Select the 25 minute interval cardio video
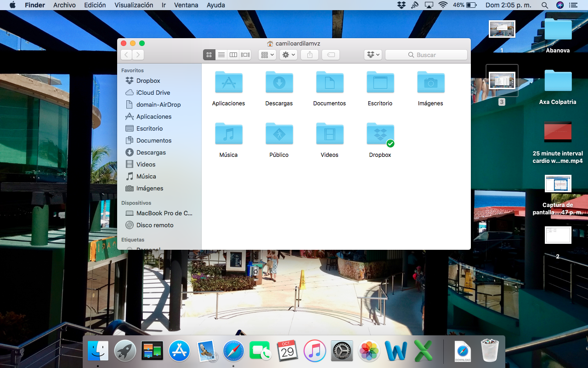The height and width of the screenshot is (368, 588). pos(558,132)
